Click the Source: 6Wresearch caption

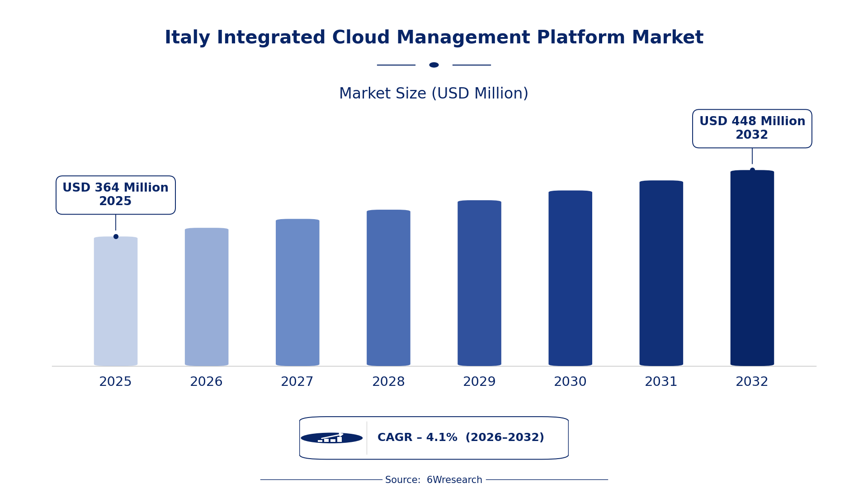pyautogui.click(x=434, y=480)
